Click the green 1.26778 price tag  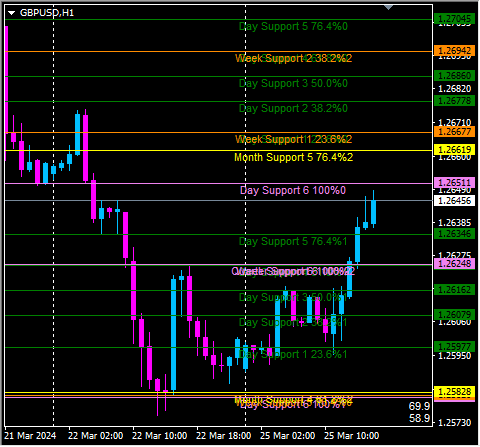click(455, 101)
